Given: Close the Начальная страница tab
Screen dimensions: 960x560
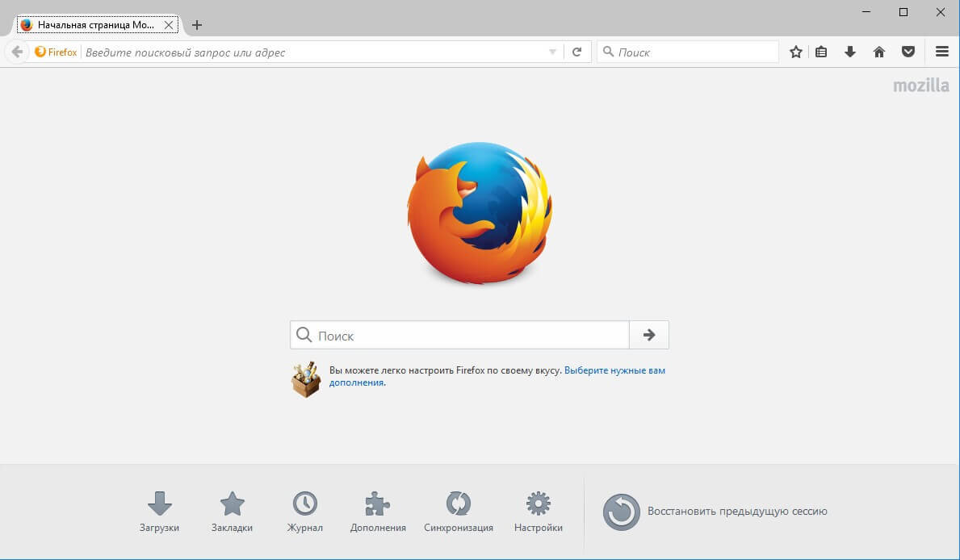Looking at the screenshot, I should click(x=169, y=25).
